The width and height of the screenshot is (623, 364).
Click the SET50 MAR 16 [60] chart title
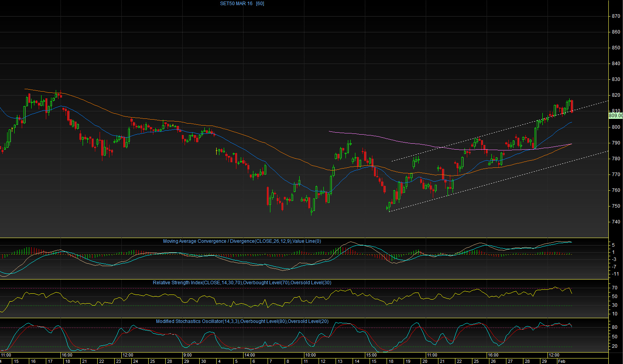pyautogui.click(x=242, y=4)
